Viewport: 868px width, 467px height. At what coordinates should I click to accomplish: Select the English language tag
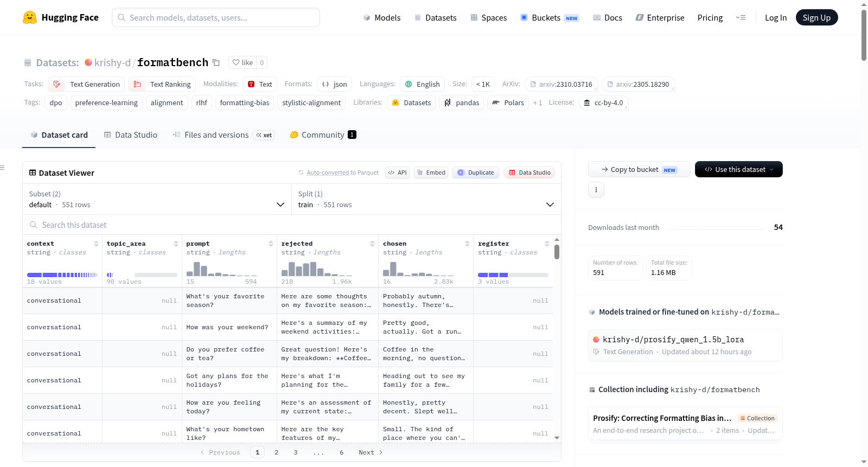423,84
